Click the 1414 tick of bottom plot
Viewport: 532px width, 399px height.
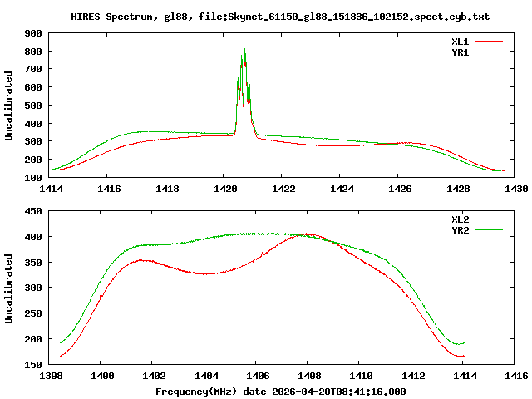tap(465, 376)
